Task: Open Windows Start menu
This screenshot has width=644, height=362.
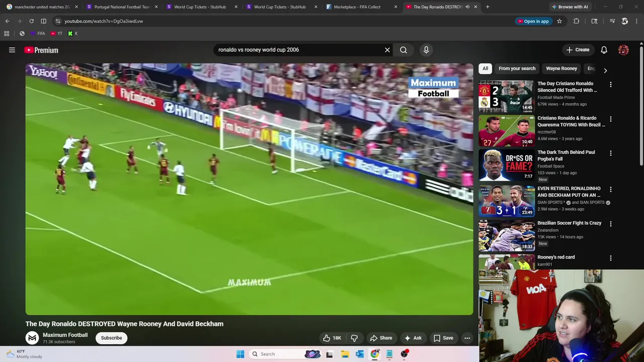Action: tap(240, 354)
